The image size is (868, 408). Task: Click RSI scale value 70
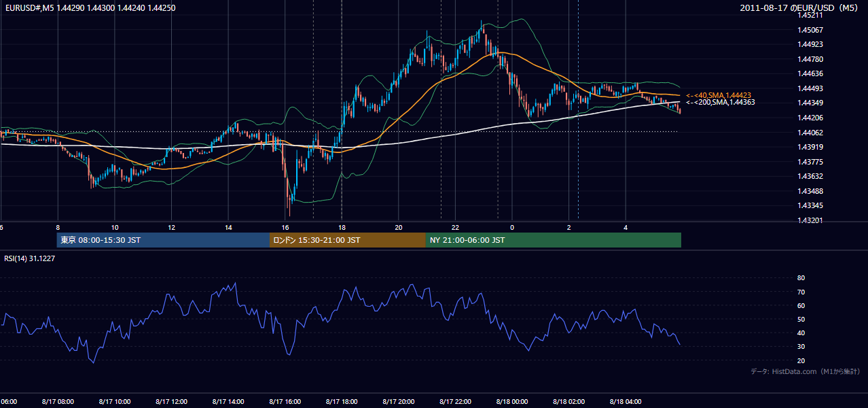[801, 292]
